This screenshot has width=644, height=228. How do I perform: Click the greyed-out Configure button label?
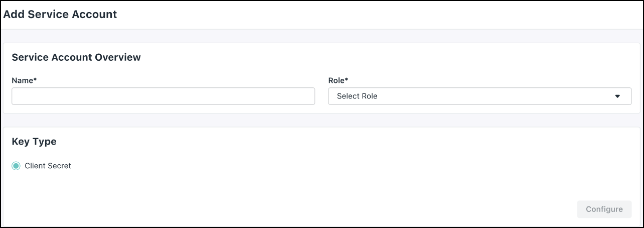(x=604, y=209)
